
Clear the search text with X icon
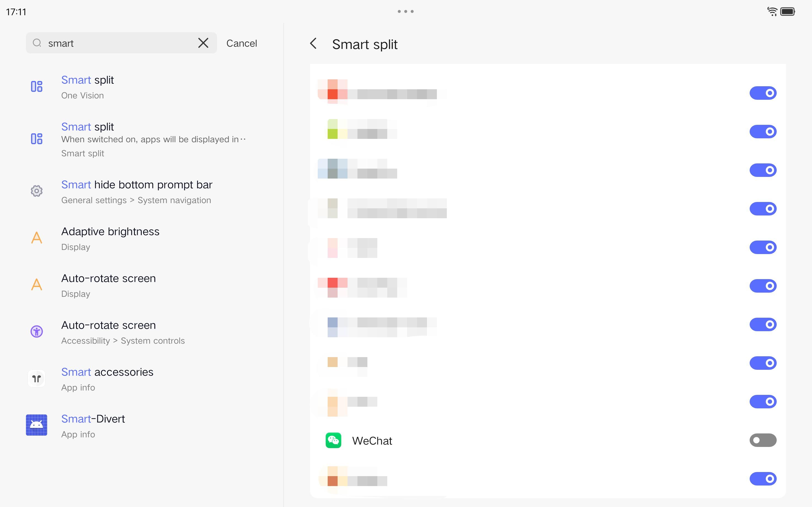(x=203, y=43)
